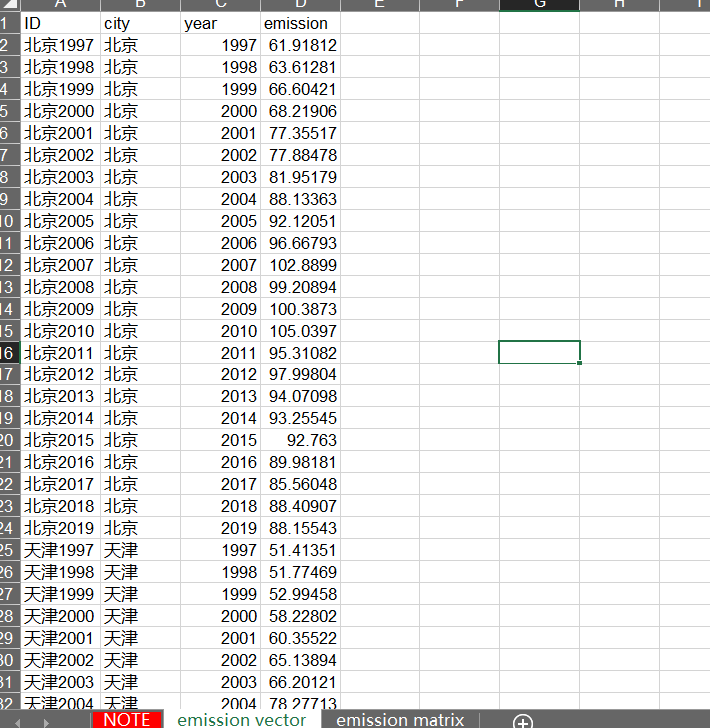This screenshot has width=710, height=728.
Task: Select the city header cell
Action: [x=140, y=23]
